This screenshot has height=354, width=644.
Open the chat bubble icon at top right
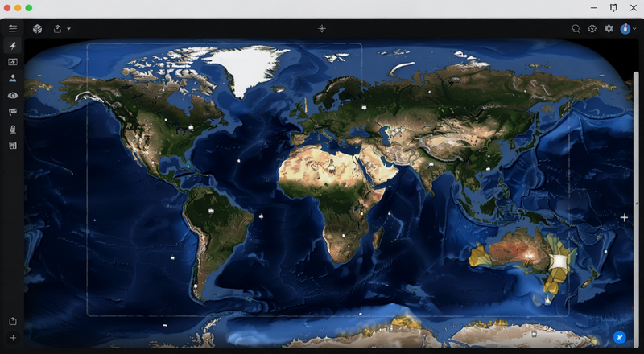coord(576,29)
